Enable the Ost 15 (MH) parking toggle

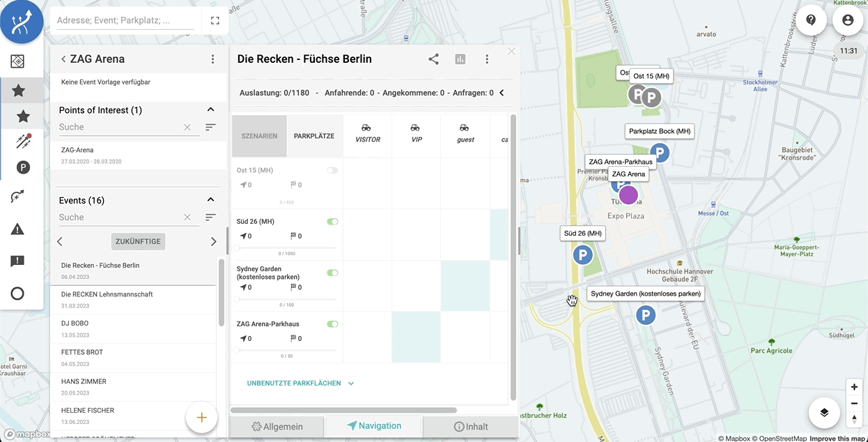pos(332,170)
